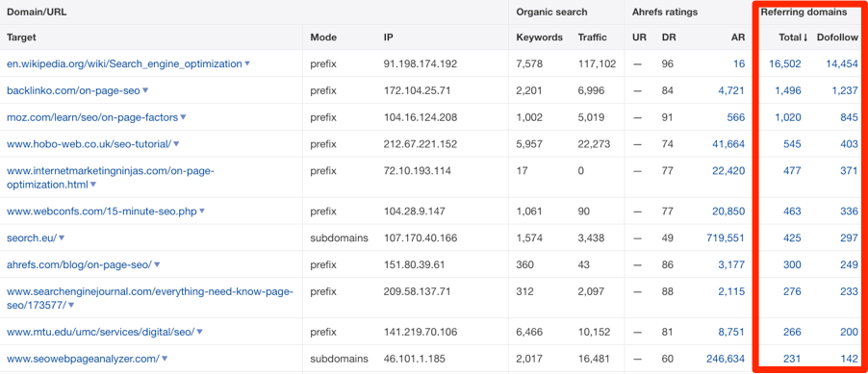Open dropdown arrow beside hobo-web.co.uk seo-tutorial
This screenshot has width=868, height=374.
click(x=177, y=144)
